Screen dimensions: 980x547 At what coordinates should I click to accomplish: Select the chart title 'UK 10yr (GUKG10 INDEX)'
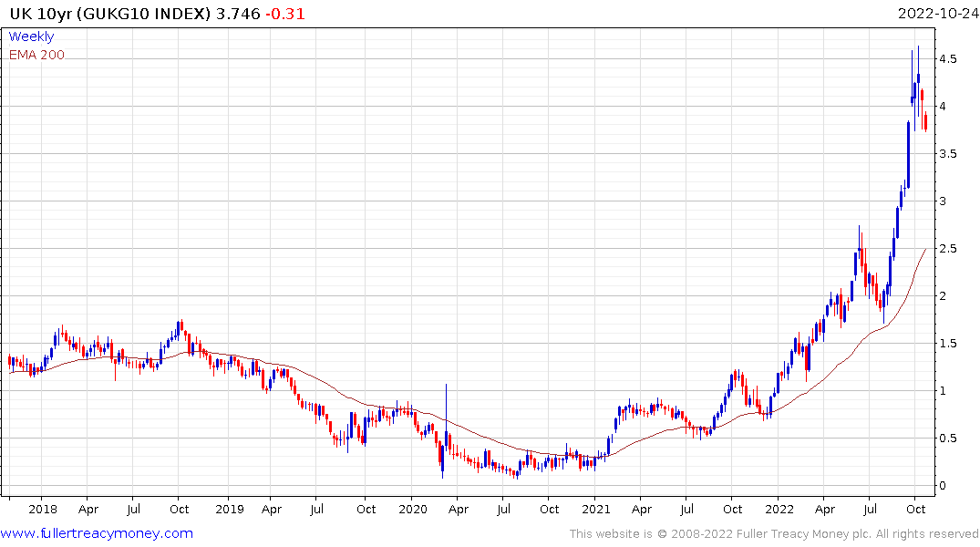click(x=110, y=14)
